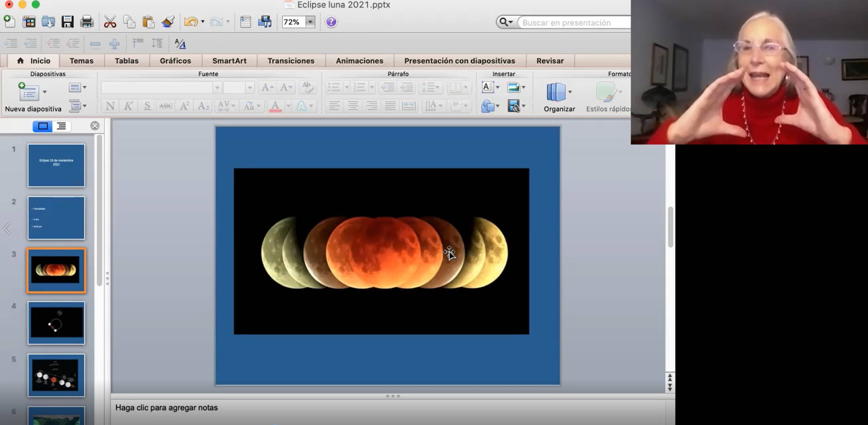
Task: Show the media browser icon
Action: pyautogui.click(x=264, y=22)
